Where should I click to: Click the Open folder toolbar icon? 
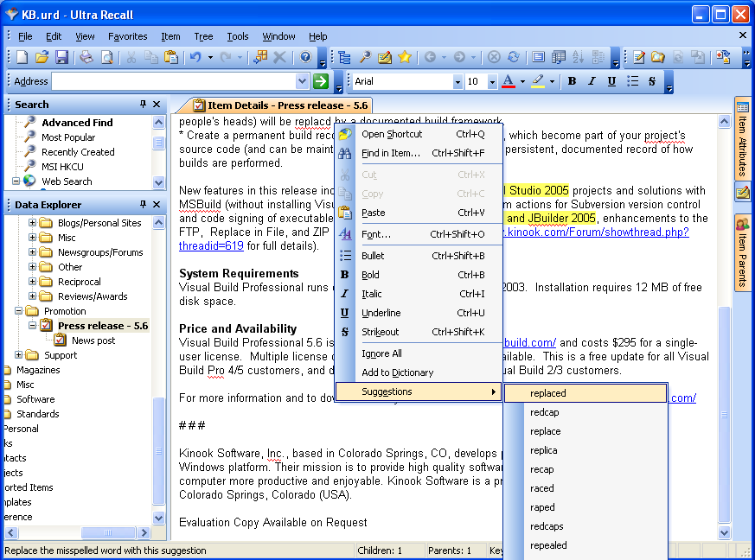point(42,57)
